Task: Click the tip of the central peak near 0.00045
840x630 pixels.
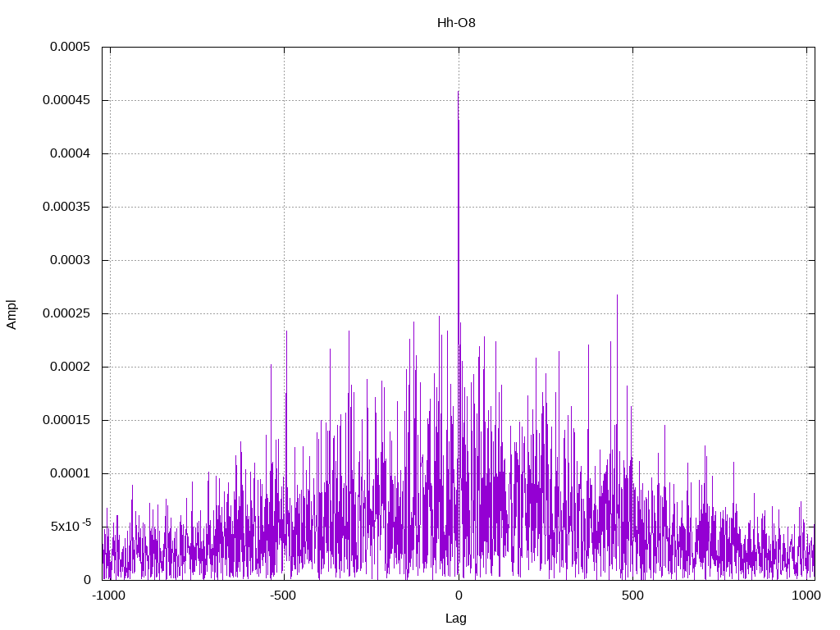Action: coord(459,92)
